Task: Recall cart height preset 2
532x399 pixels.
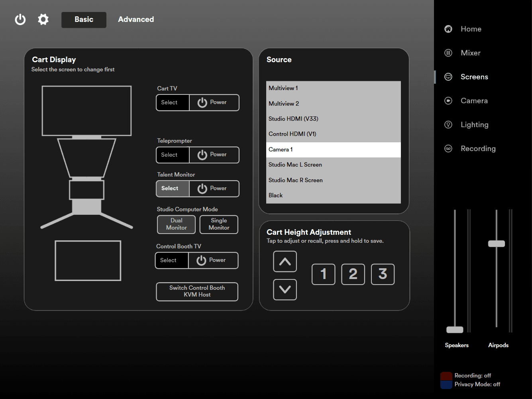Action: pos(353,274)
